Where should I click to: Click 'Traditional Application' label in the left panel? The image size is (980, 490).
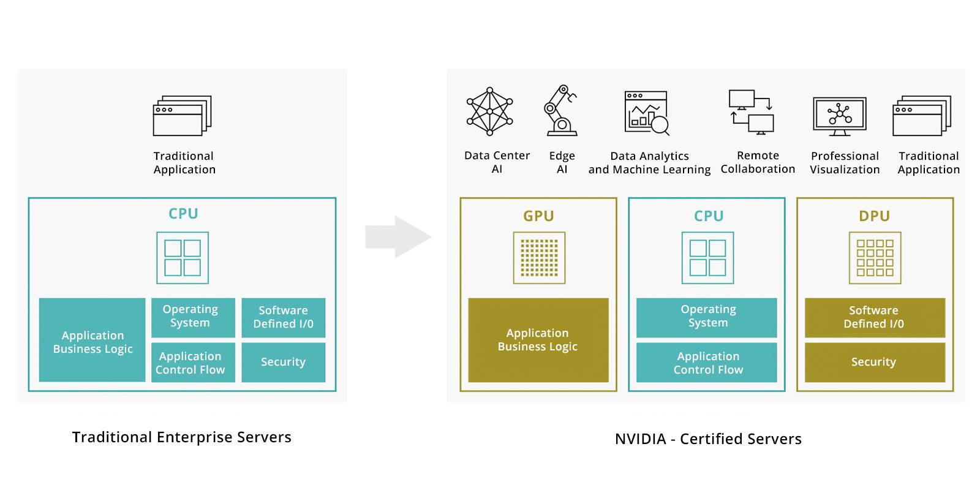pos(184,163)
